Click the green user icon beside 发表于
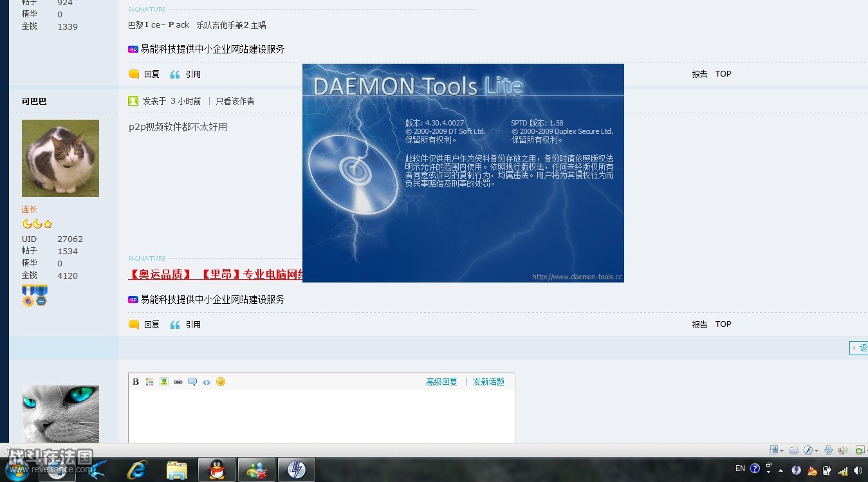Image resolution: width=868 pixels, height=482 pixels. coord(133,101)
